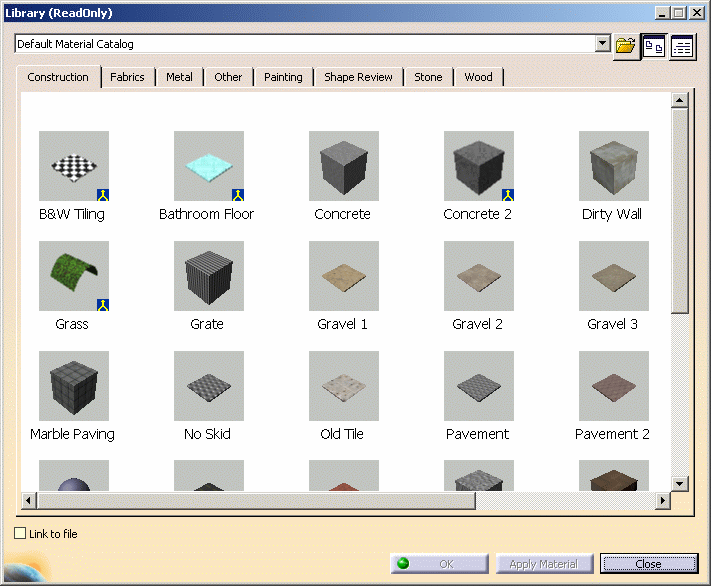Click the Dirty Wall material icon

tap(613, 166)
